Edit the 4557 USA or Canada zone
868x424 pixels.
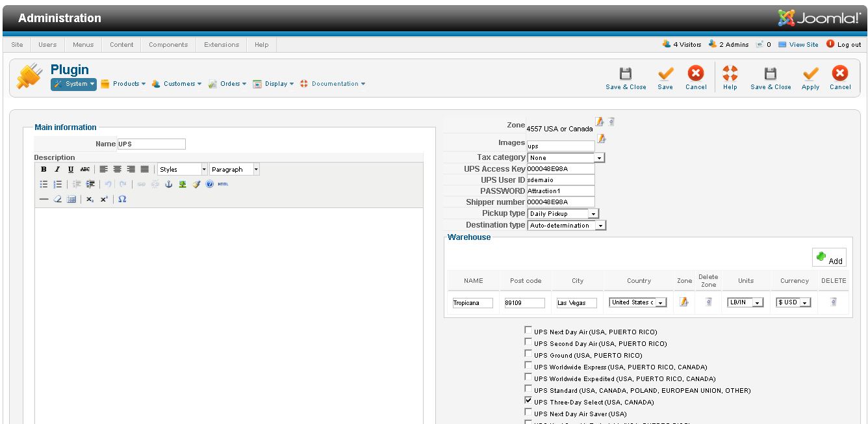pos(600,122)
